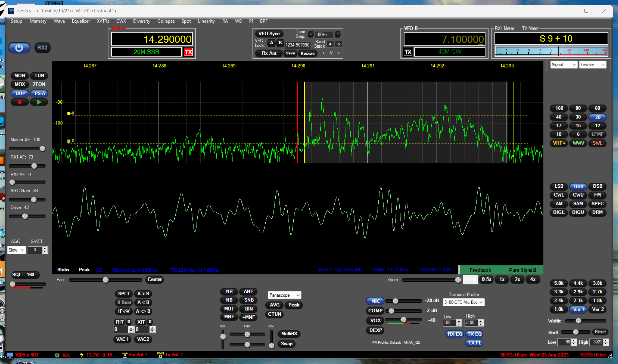Click the green G level marker on panadapter
618x364 pixels.
[69, 141]
